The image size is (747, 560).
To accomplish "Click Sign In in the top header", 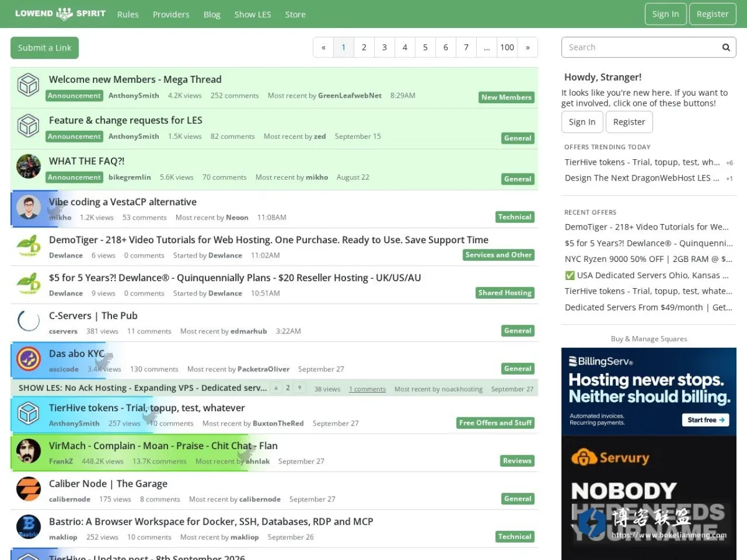I will [665, 14].
